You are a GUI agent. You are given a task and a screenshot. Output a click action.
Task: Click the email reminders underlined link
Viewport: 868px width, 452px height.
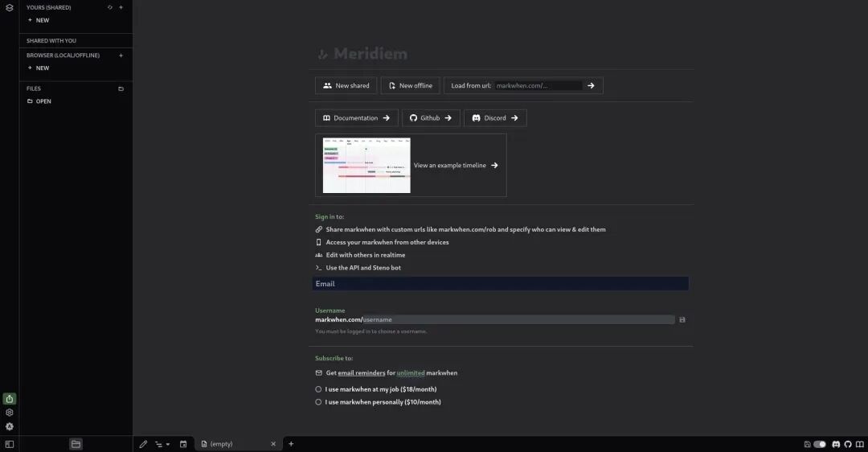(x=362, y=373)
